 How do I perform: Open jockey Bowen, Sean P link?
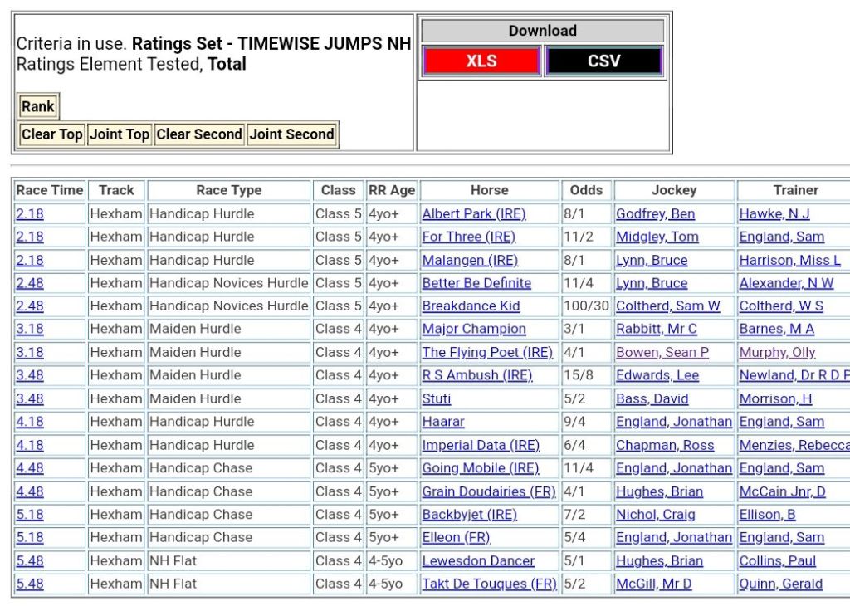662,353
